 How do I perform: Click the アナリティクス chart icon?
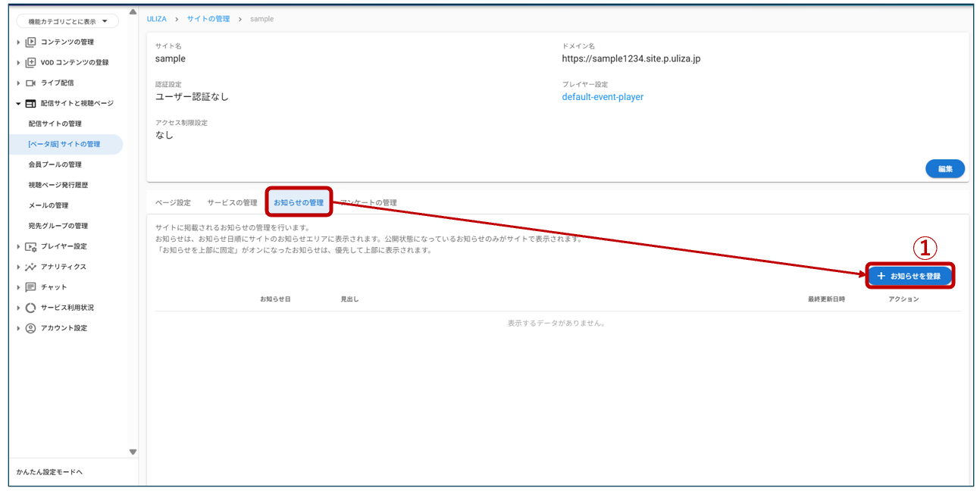point(31,267)
